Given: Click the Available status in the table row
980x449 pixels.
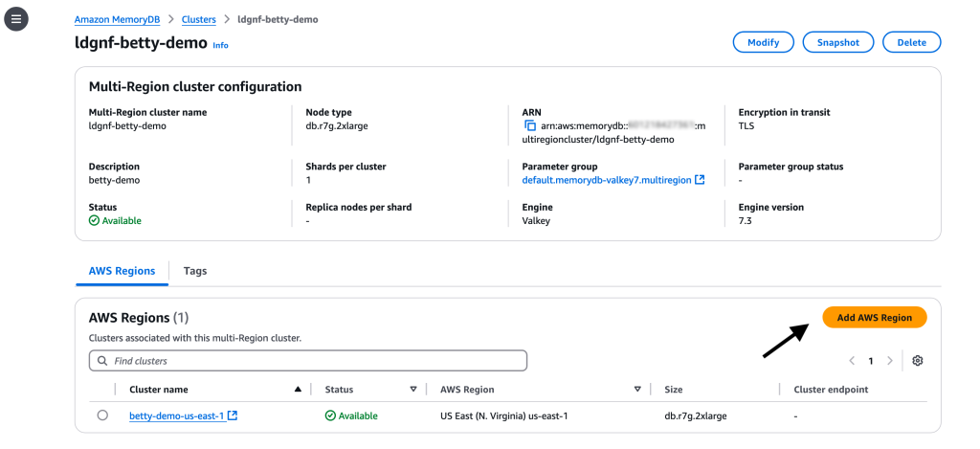Looking at the screenshot, I should click(x=351, y=415).
